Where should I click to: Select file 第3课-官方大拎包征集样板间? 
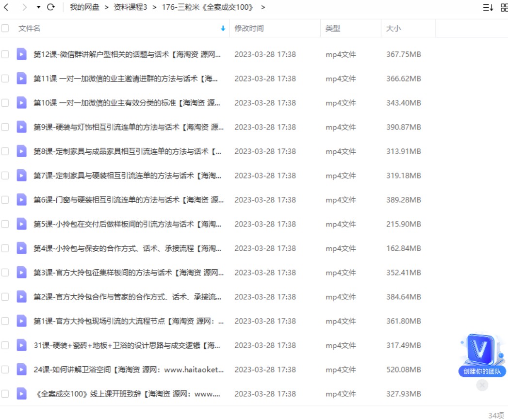coord(128,273)
